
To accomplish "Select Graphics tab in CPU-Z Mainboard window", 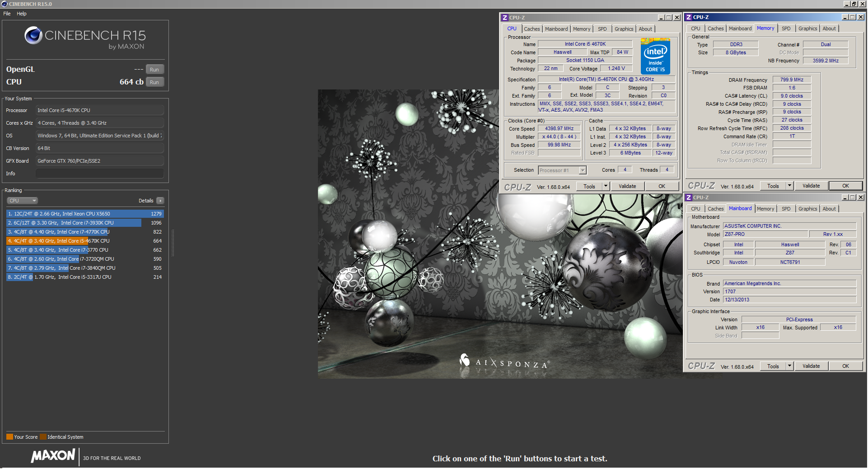I will point(807,209).
